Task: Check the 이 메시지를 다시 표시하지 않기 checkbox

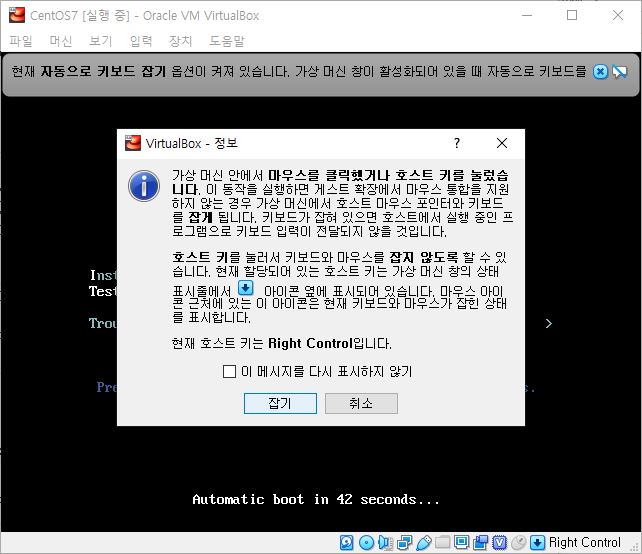Action: [x=229, y=371]
